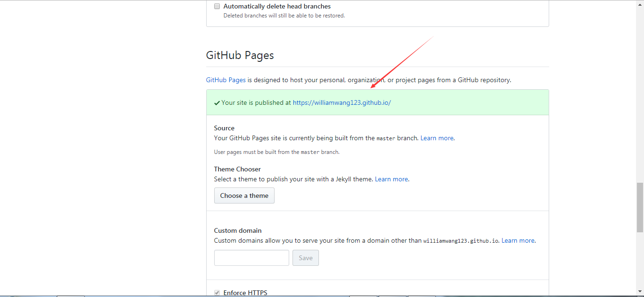This screenshot has height=297, width=644.
Task: Click the Custom domain heading text
Action: pyautogui.click(x=238, y=230)
